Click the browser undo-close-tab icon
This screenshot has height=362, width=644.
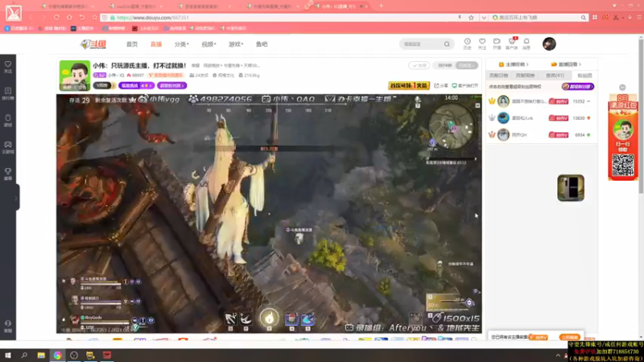[x=82, y=18]
